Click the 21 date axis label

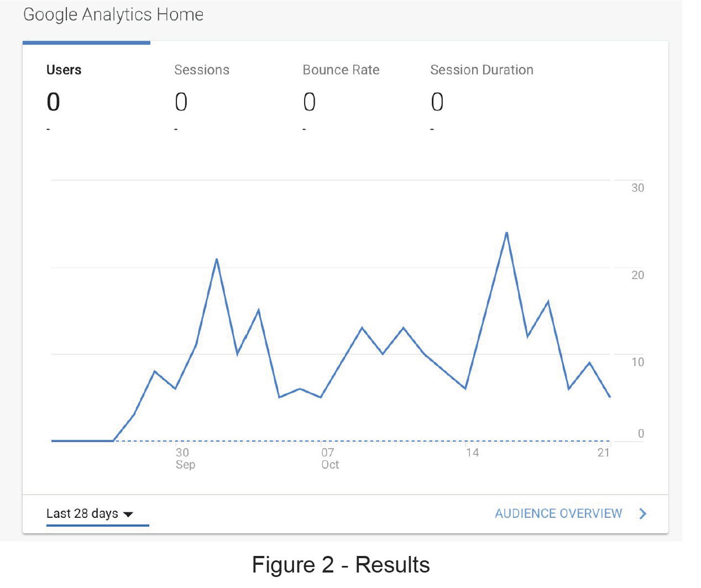[x=604, y=453]
